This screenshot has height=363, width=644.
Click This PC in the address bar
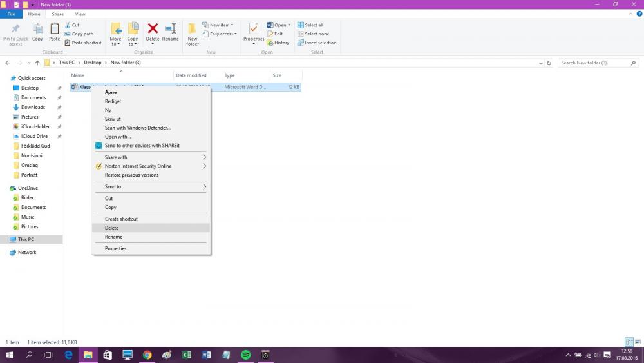point(66,63)
